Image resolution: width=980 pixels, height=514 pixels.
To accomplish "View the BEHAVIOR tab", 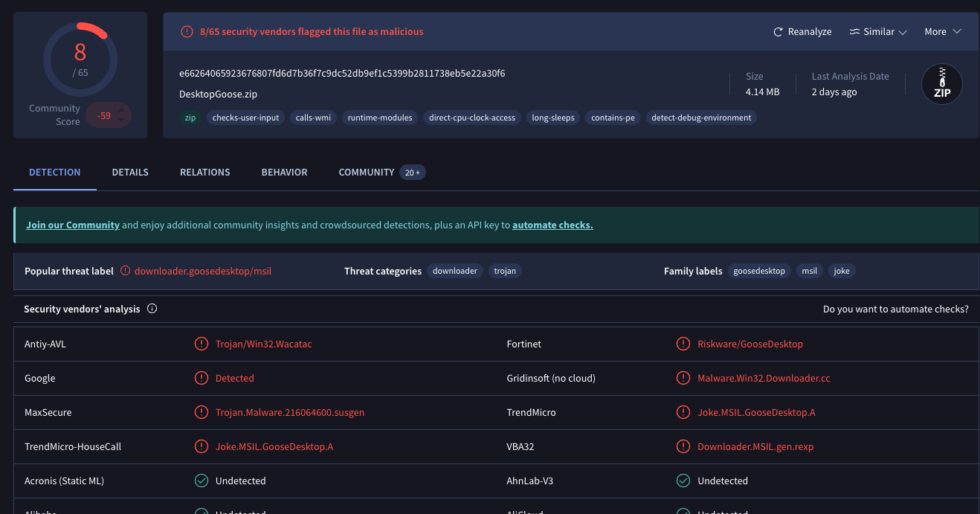I will pos(284,172).
